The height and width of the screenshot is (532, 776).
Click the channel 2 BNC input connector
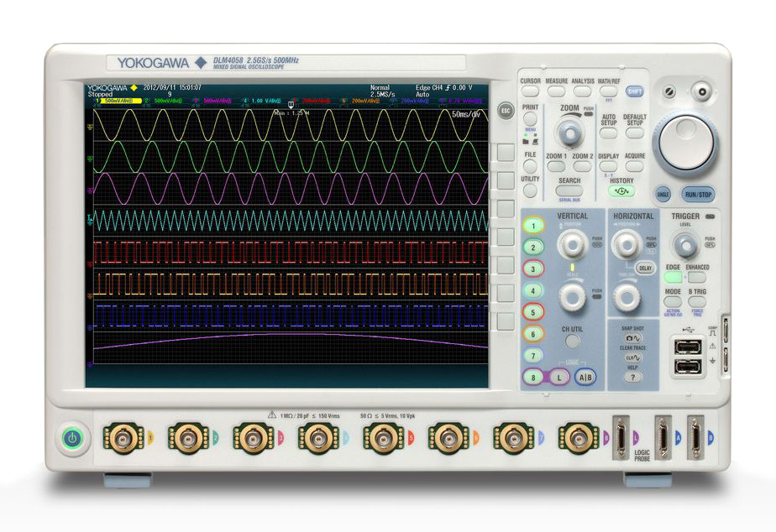click(x=188, y=438)
